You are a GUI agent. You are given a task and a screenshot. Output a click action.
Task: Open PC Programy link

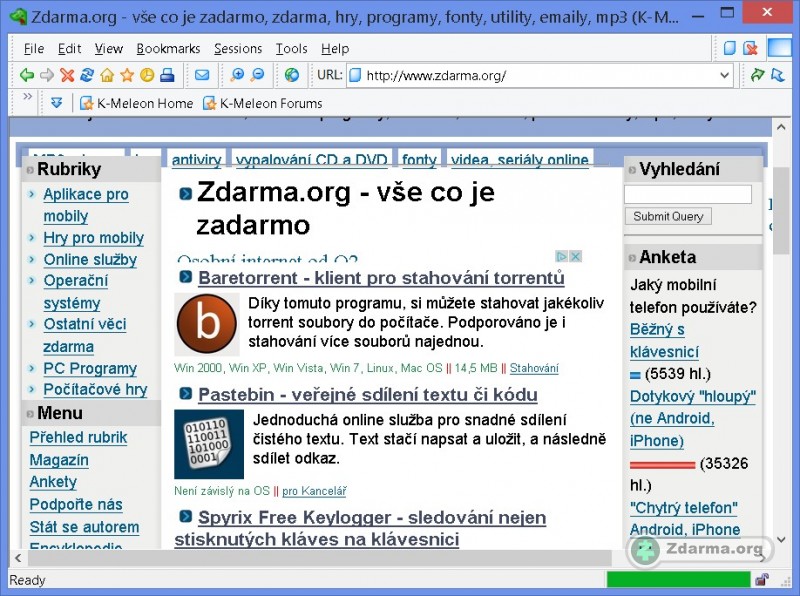[x=90, y=368]
